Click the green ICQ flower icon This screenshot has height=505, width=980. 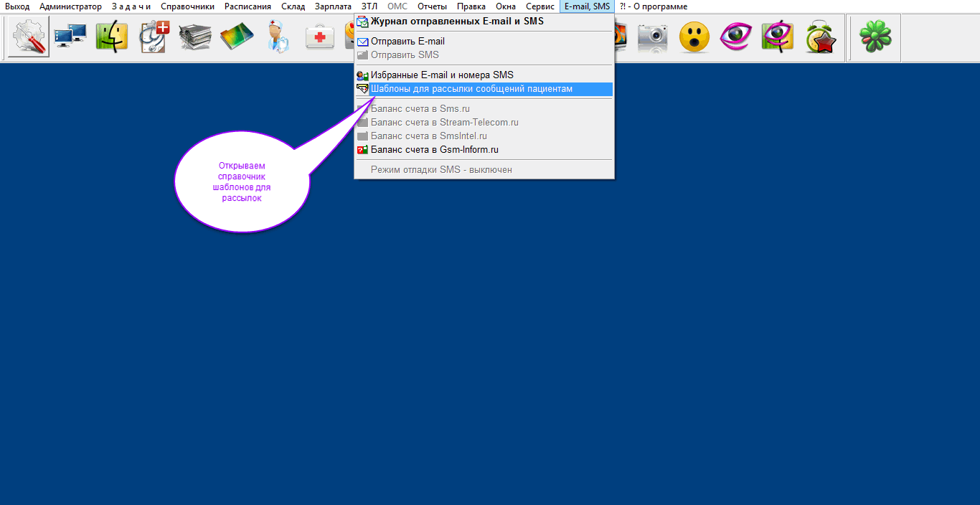(875, 37)
